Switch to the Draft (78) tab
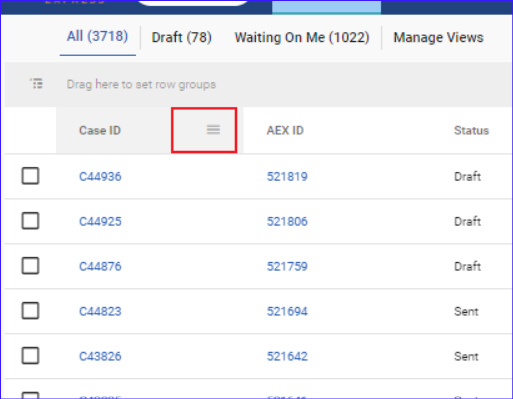Viewport: 513px width, 399px height. coord(182,37)
